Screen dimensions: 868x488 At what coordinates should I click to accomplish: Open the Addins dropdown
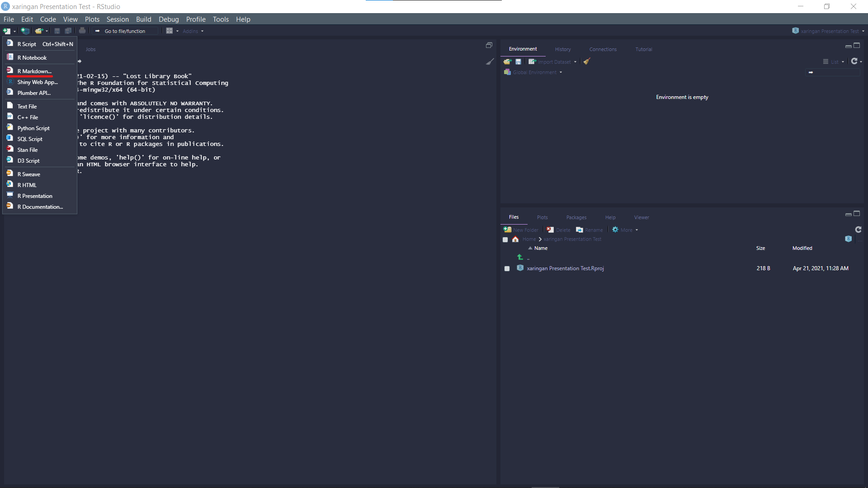click(193, 31)
